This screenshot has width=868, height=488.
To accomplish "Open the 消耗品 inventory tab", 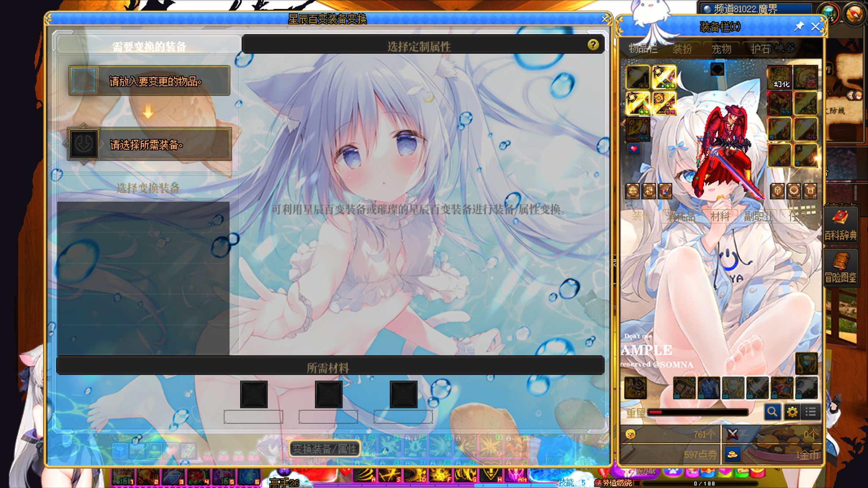I will [x=681, y=217].
